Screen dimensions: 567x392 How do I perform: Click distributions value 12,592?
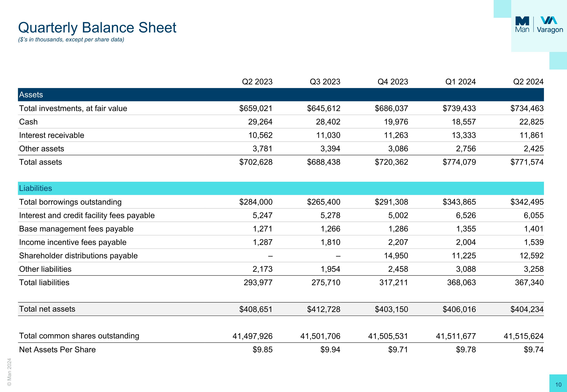532,256
